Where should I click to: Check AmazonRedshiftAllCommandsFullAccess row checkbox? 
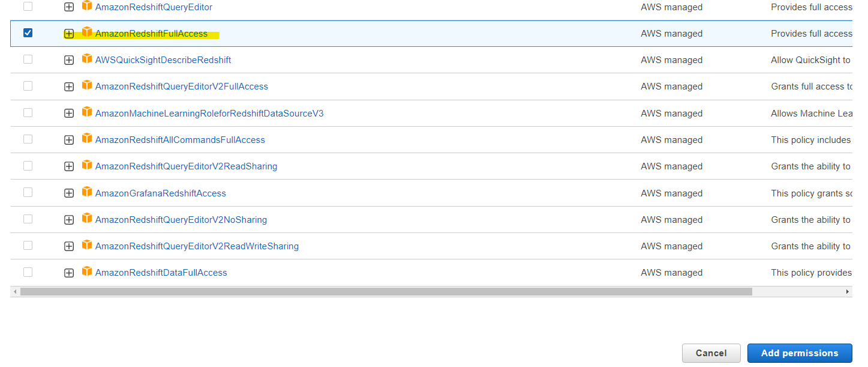28,139
